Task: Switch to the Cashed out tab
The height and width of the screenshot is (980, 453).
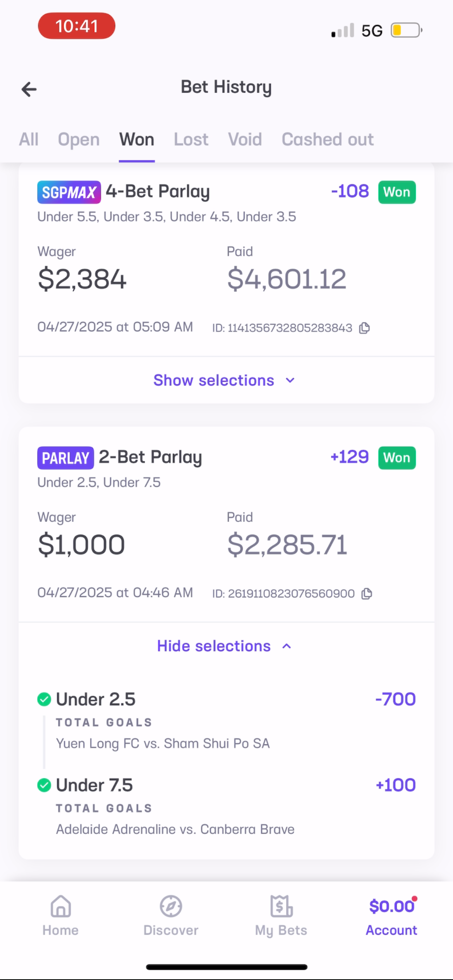Action: tap(328, 139)
